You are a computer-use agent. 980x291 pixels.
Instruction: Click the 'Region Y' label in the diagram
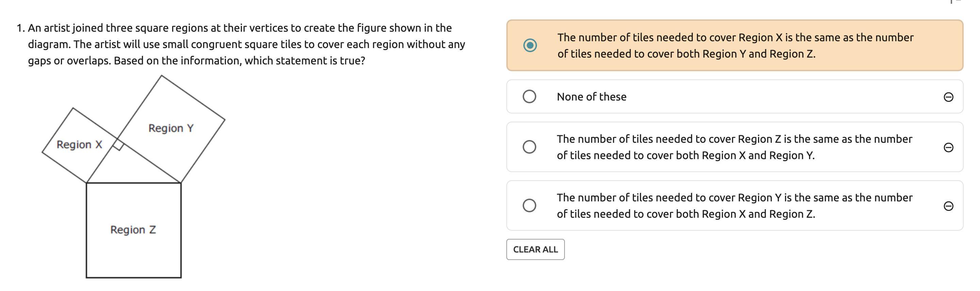coord(171,128)
